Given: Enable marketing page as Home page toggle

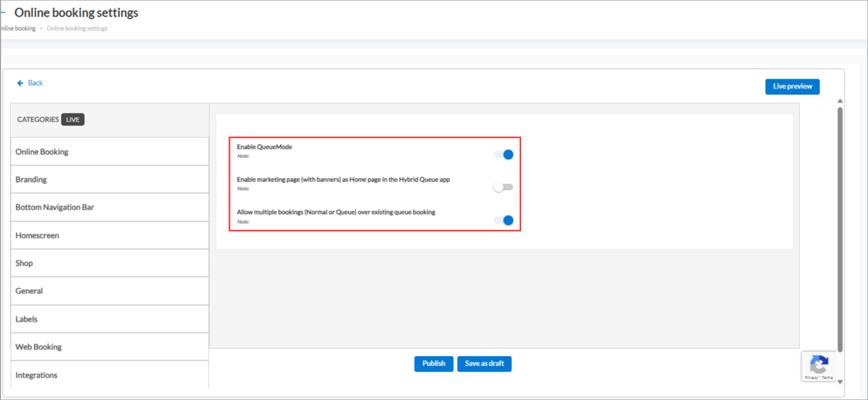Looking at the screenshot, I should [503, 187].
